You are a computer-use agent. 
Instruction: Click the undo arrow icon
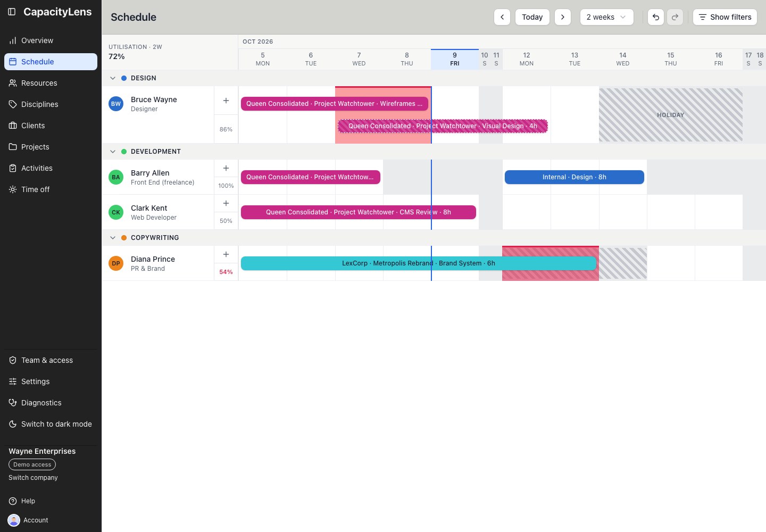tap(656, 17)
